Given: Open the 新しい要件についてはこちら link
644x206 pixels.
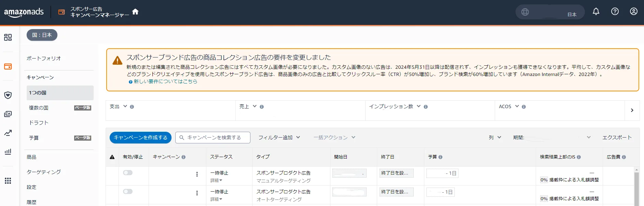Looking at the screenshot, I should (165, 81).
